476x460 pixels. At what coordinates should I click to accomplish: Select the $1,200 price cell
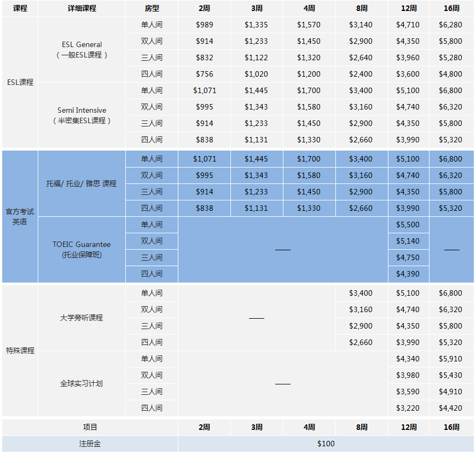click(x=309, y=74)
